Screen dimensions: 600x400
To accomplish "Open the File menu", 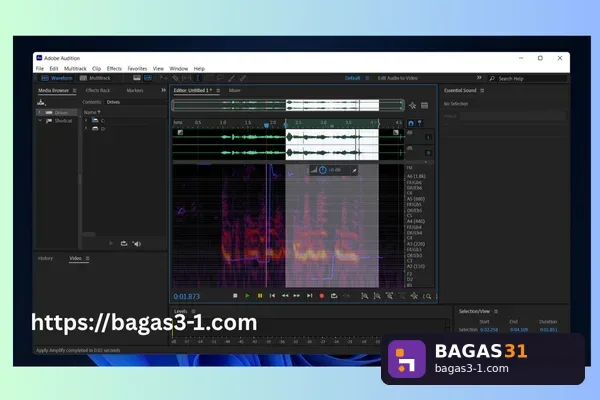I will (40, 69).
